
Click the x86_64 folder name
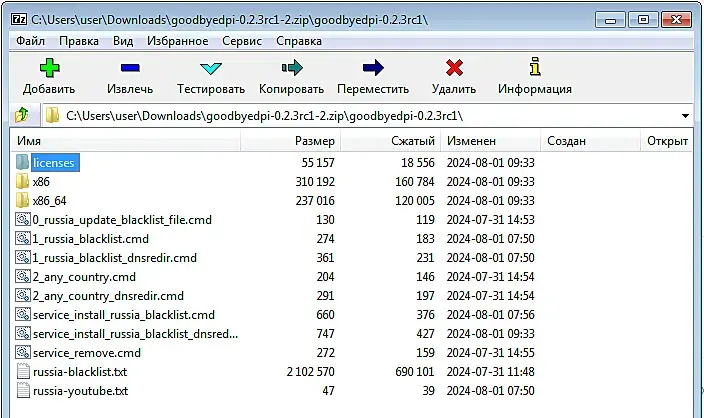coord(49,201)
